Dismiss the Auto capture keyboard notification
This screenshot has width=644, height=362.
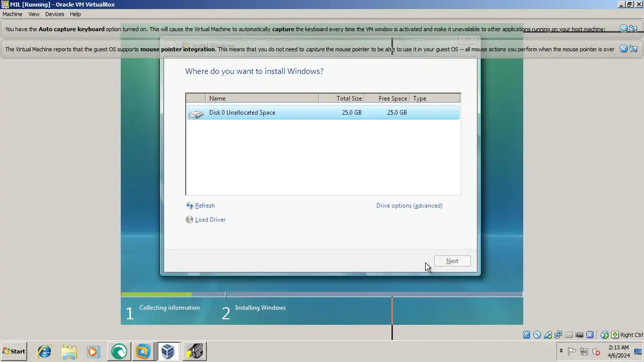coord(623,29)
